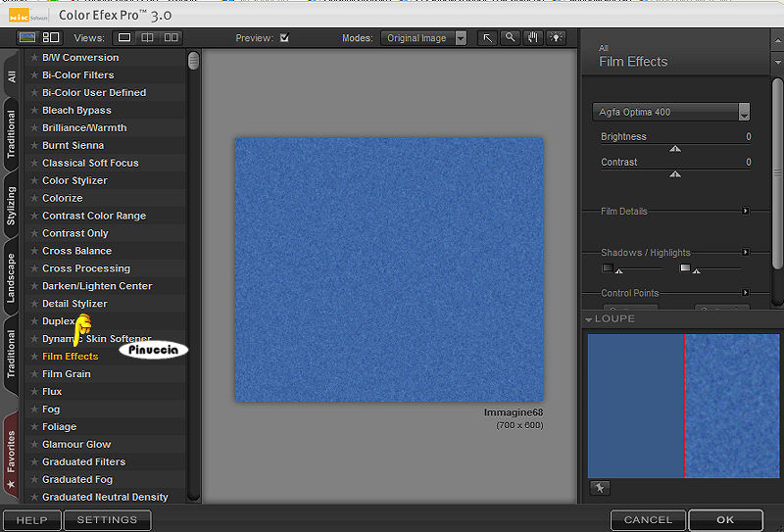This screenshot has height=532, width=784.
Task: Click the lightbulb background color icon
Action: (556, 38)
